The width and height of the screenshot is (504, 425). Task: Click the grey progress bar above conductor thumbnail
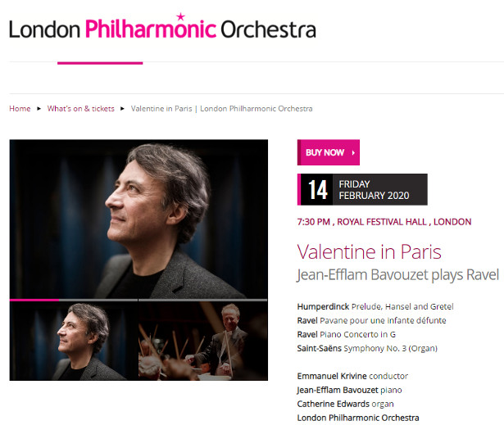203,300
